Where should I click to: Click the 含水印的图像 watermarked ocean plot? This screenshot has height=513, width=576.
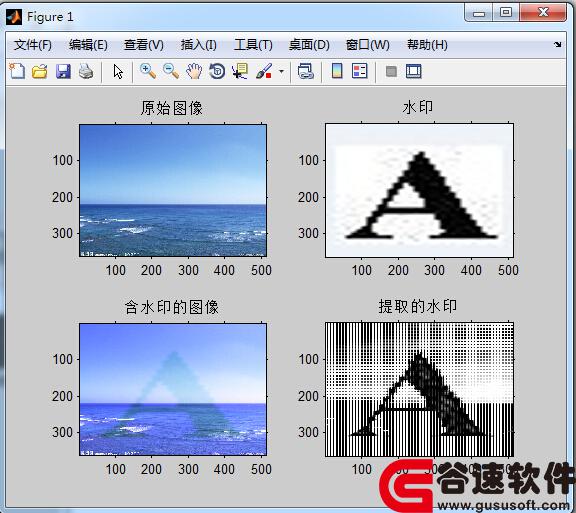(173, 390)
